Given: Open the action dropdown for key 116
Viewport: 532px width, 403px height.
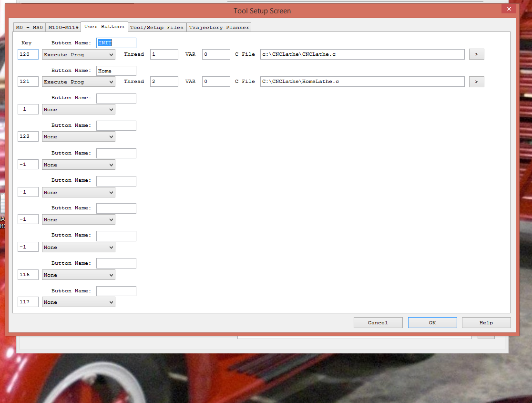Looking at the screenshot, I should [x=78, y=275].
